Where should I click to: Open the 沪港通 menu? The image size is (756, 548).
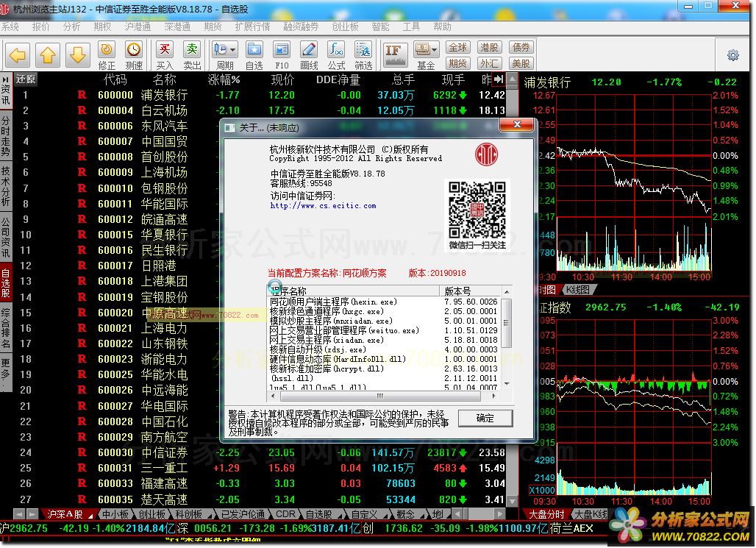(x=138, y=27)
